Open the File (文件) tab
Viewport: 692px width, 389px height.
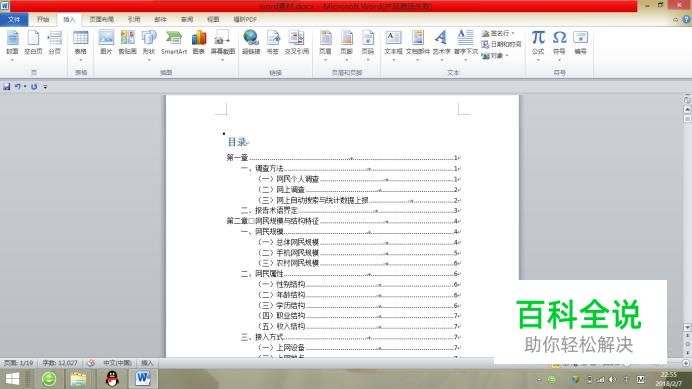click(x=14, y=19)
